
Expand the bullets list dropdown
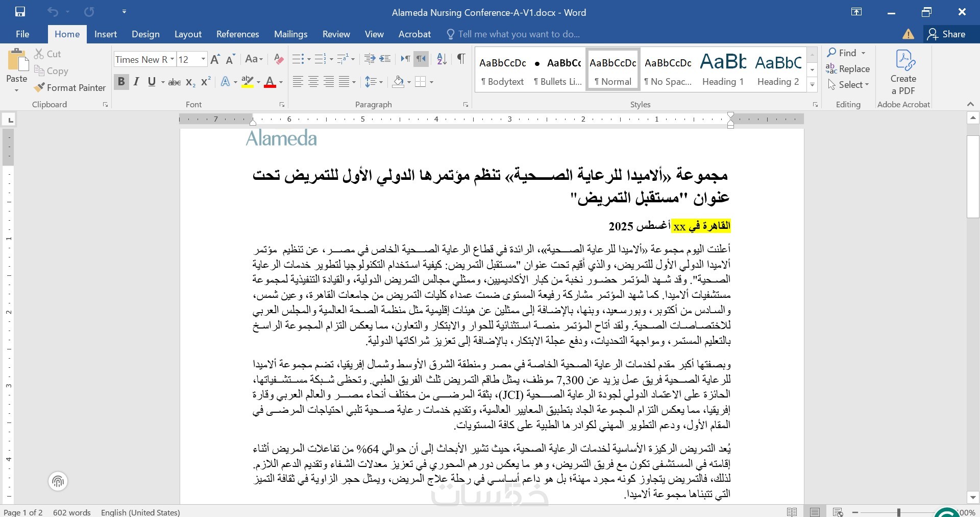(x=309, y=59)
